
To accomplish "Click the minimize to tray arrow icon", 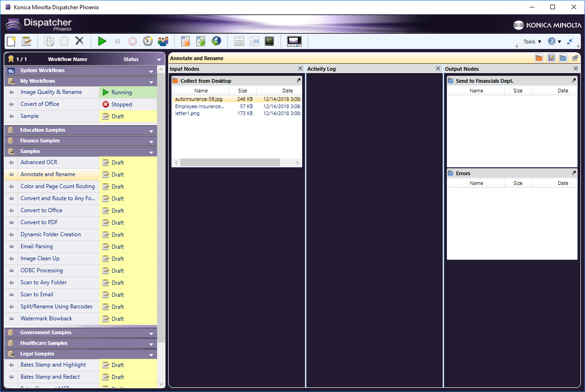I will click(x=570, y=41).
